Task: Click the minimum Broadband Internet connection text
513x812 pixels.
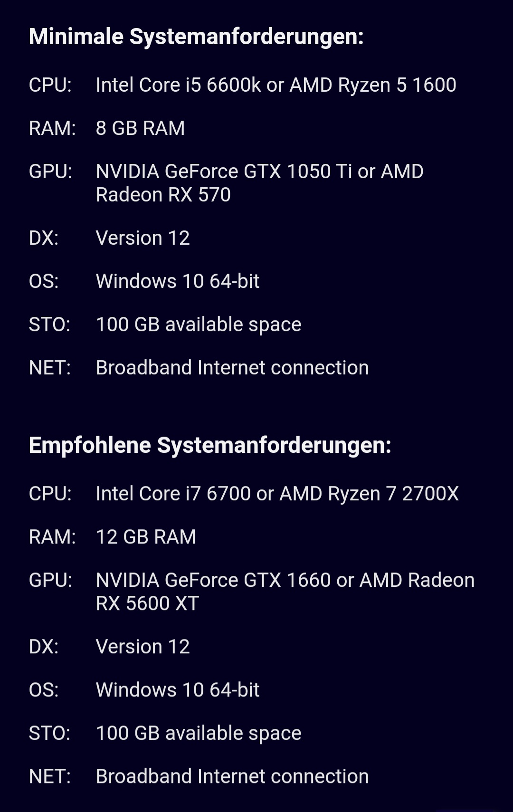Action: (x=232, y=368)
